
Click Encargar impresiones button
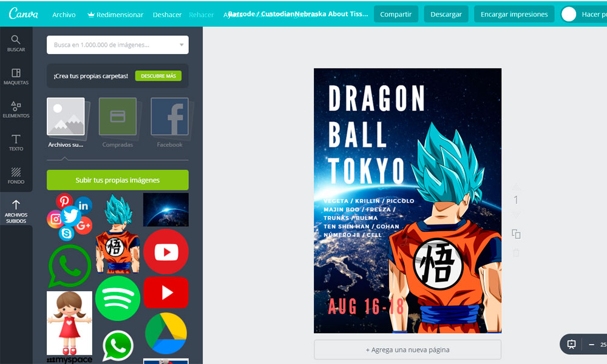click(514, 14)
